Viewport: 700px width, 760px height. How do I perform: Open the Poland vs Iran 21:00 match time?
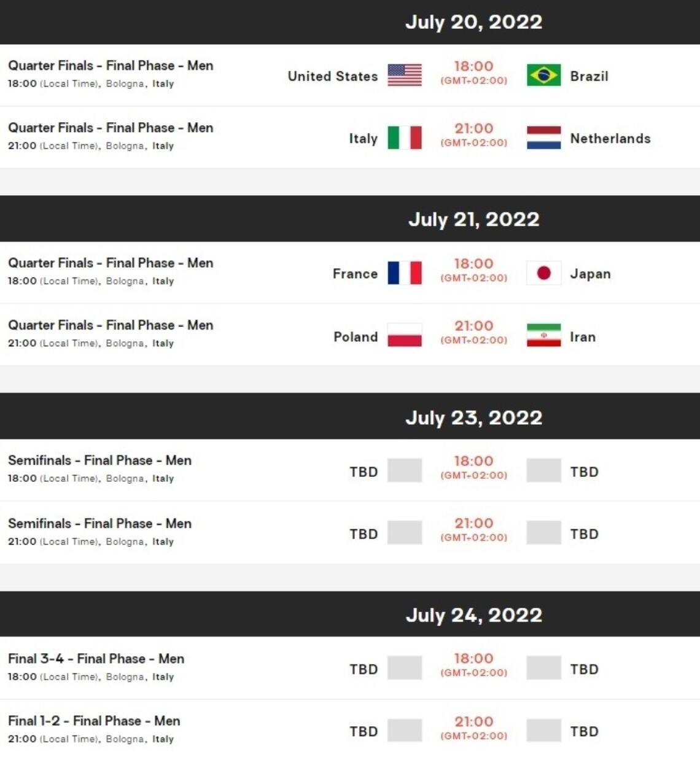tap(473, 326)
